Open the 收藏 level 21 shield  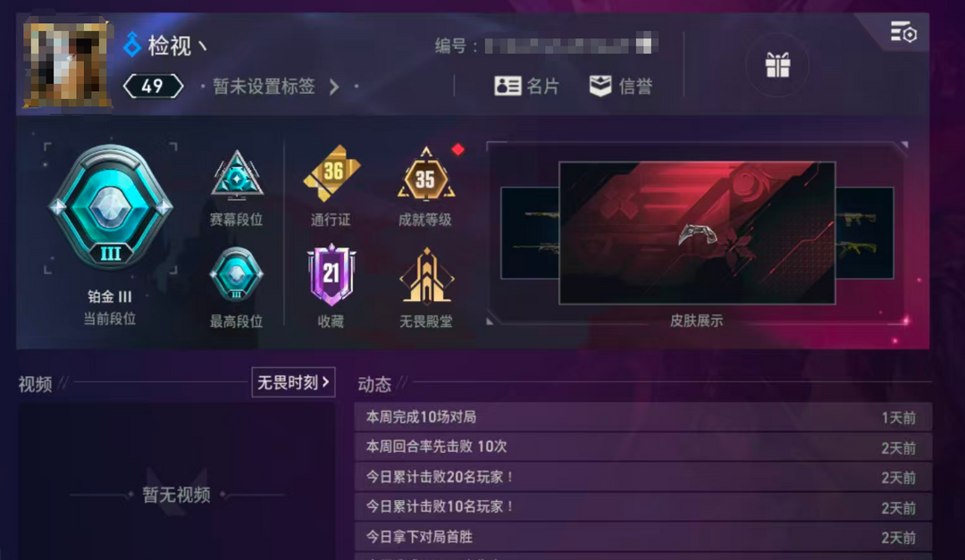coord(331,274)
